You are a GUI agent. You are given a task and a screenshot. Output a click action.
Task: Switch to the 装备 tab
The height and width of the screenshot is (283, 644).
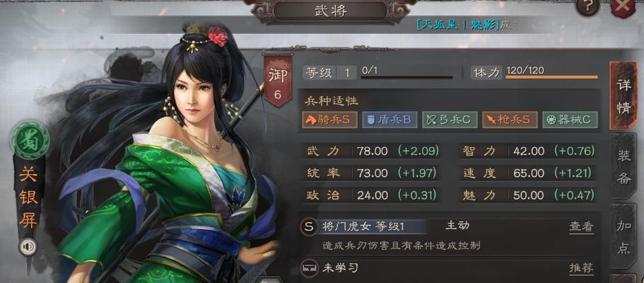click(x=623, y=166)
